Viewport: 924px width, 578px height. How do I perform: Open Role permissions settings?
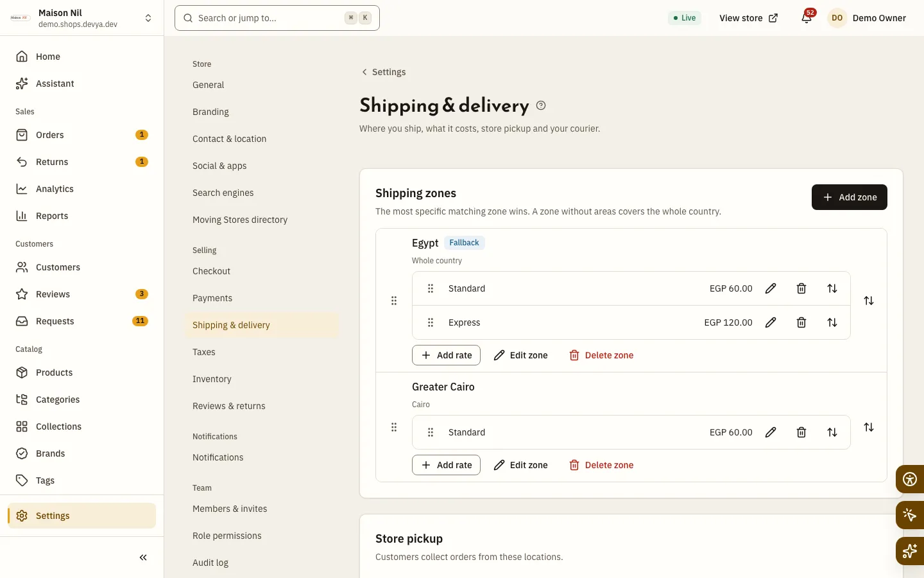point(261,536)
